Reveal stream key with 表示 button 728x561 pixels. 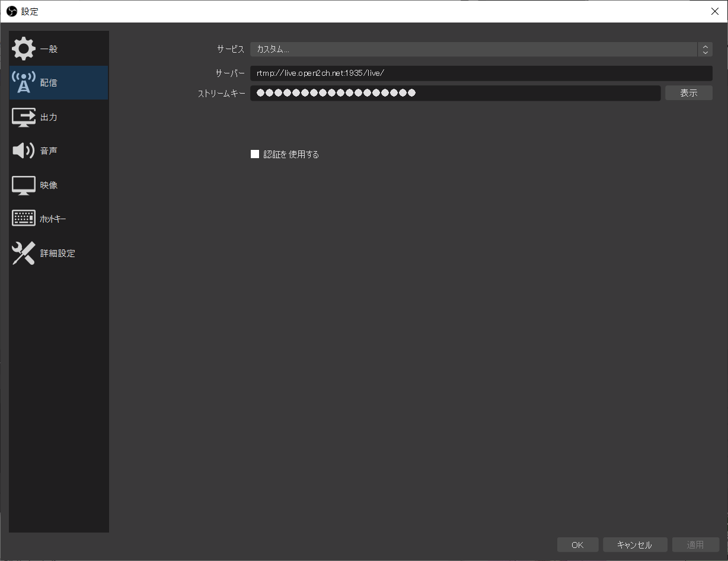point(688,93)
